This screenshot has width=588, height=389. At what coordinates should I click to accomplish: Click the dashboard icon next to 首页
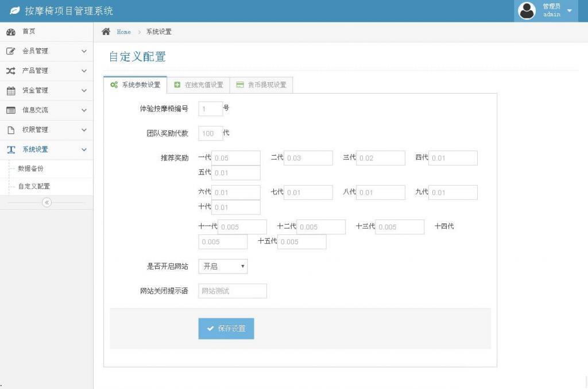11,32
